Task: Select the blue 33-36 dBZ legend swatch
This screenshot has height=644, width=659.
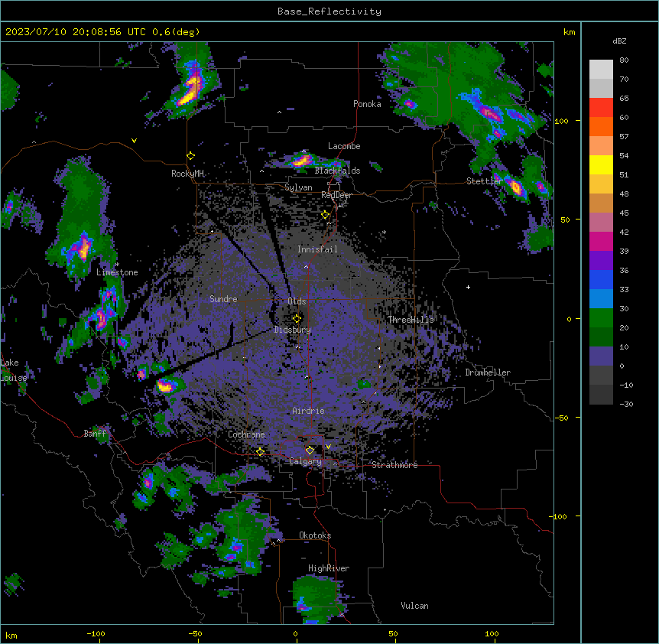Action: click(601, 279)
